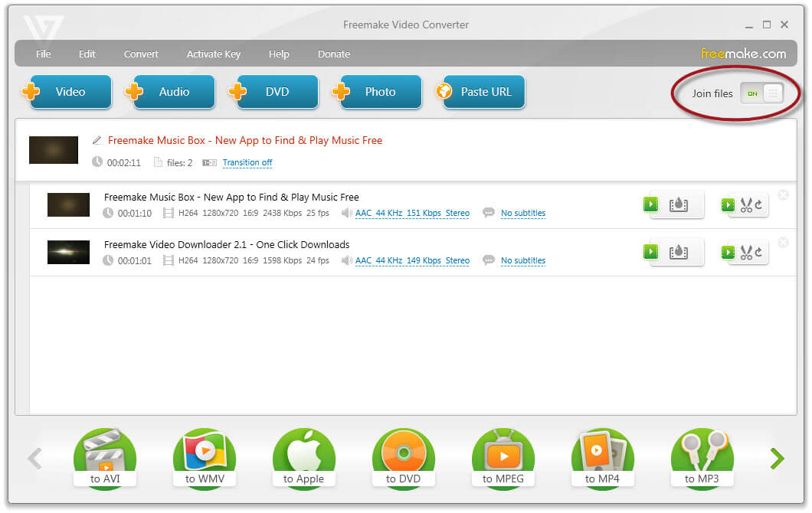Select the Freemake Music Box row title
This screenshot has width=812, height=513.
(x=231, y=198)
